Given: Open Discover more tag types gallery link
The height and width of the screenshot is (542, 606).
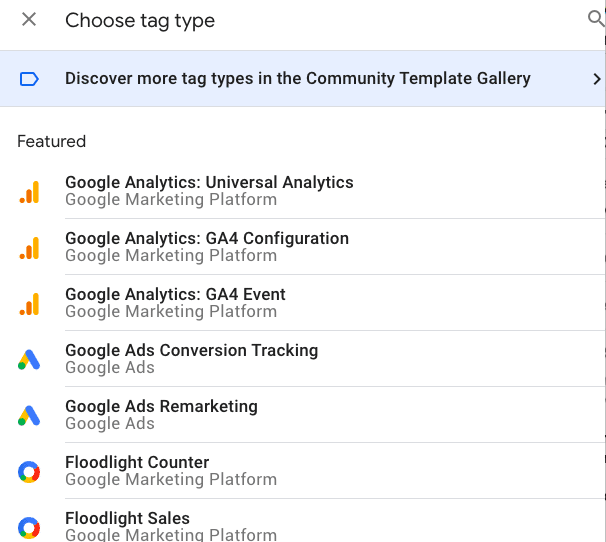Looking at the screenshot, I should [297, 79].
